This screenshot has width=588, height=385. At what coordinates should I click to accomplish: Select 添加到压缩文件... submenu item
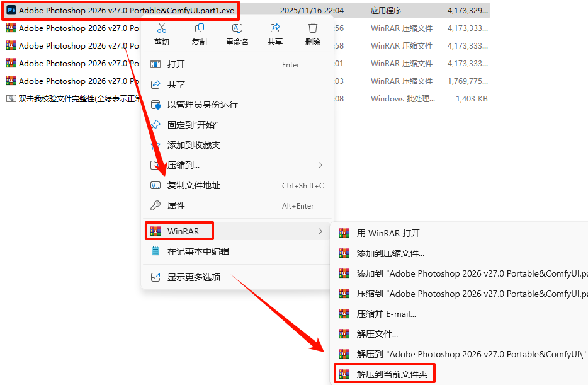click(460, 253)
